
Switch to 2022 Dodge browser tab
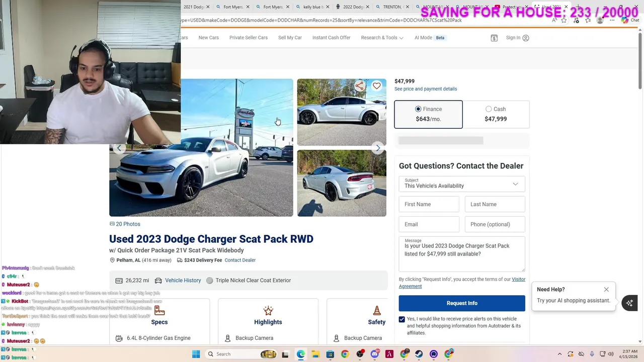tap(353, 7)
